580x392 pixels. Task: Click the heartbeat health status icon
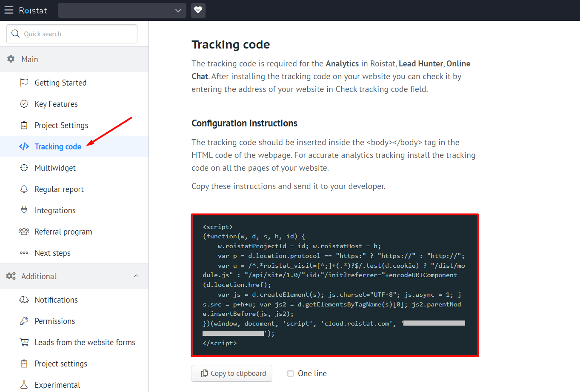tap(198, 10)
